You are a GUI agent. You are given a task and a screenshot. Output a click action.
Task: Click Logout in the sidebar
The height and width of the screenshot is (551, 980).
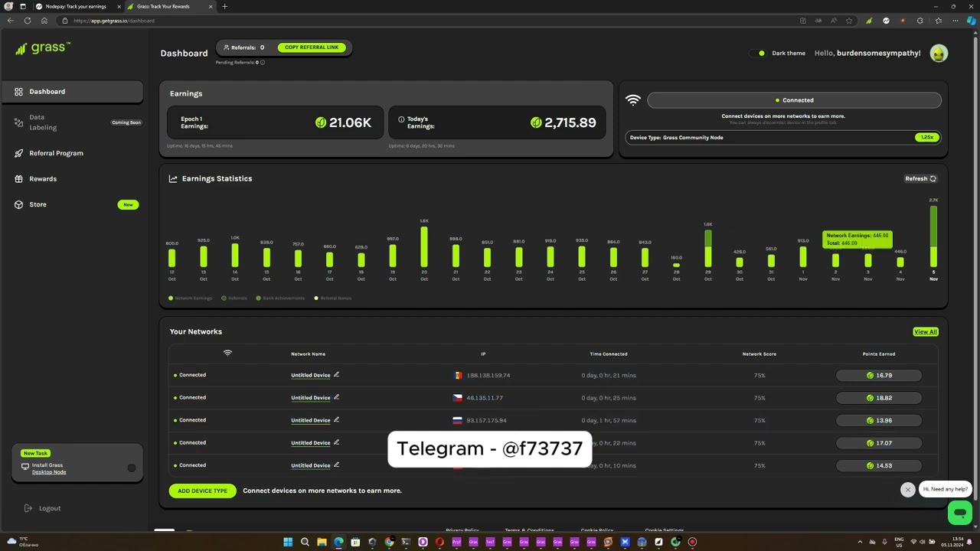coord(42,508)
